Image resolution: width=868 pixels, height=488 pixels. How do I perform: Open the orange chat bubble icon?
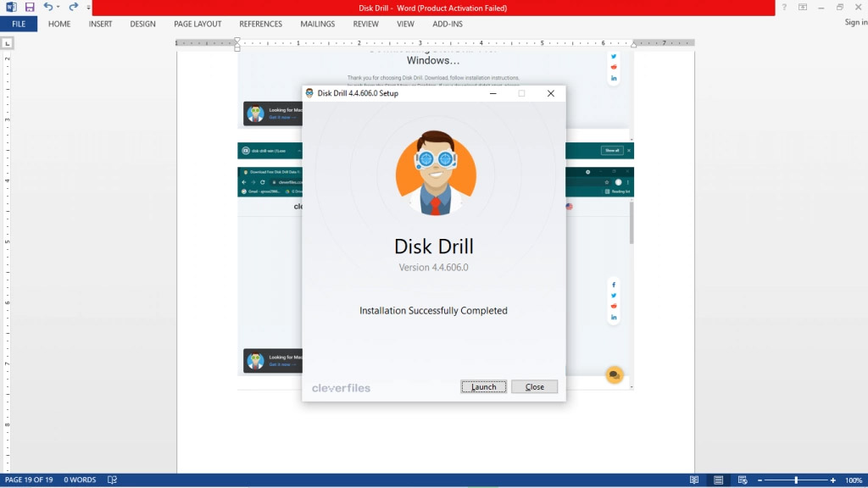[x=614, y=375]
